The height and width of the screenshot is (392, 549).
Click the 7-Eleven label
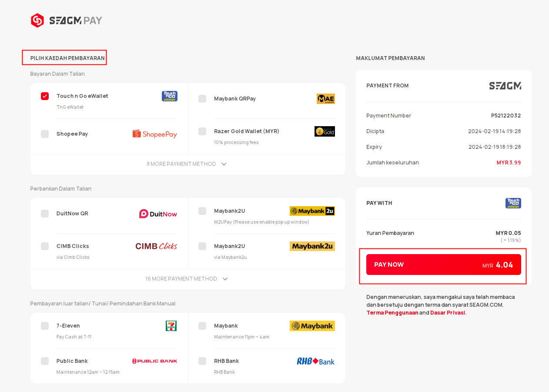point(68,326)
